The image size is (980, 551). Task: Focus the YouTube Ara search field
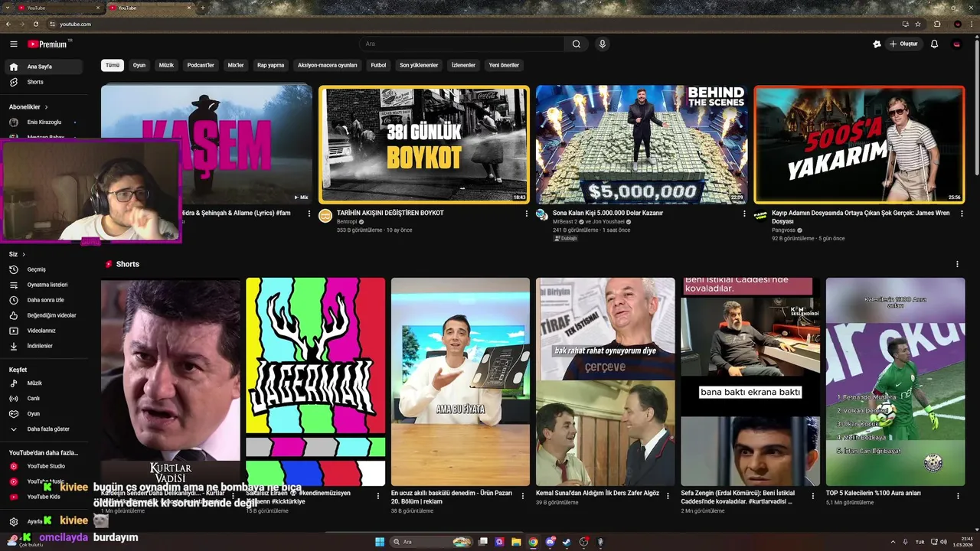(462, 44)
